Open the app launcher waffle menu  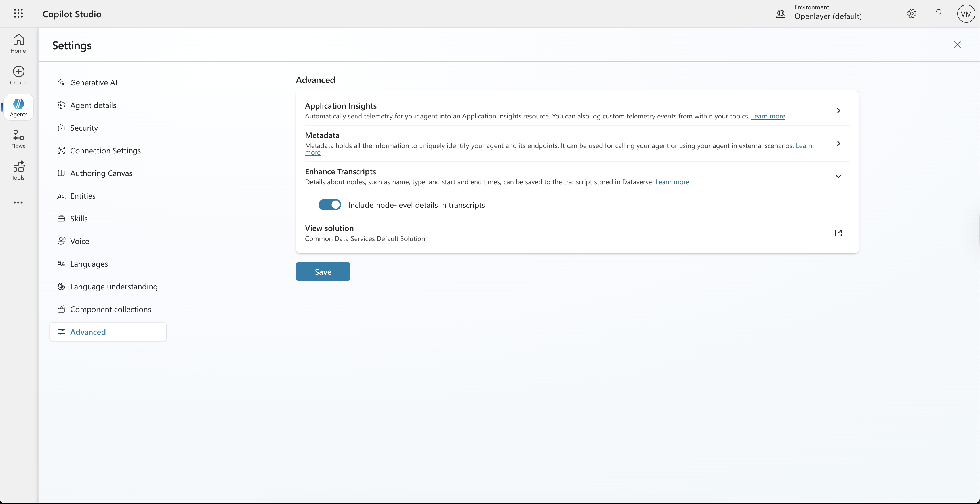[18, 13]
